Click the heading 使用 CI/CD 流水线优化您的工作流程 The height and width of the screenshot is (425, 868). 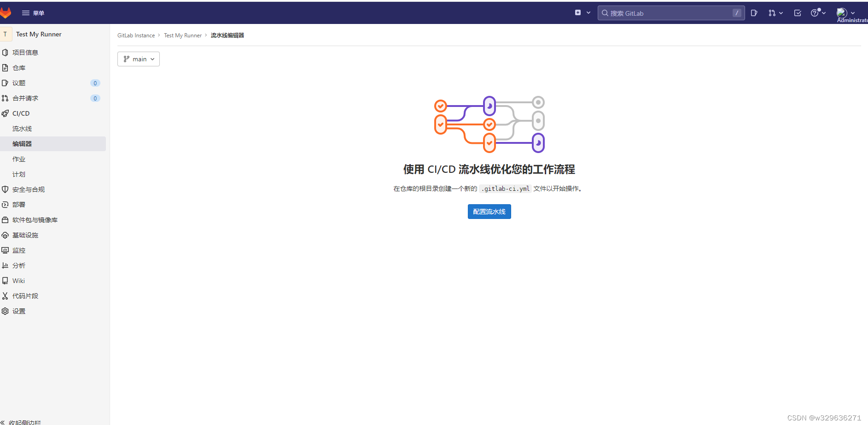489,169
